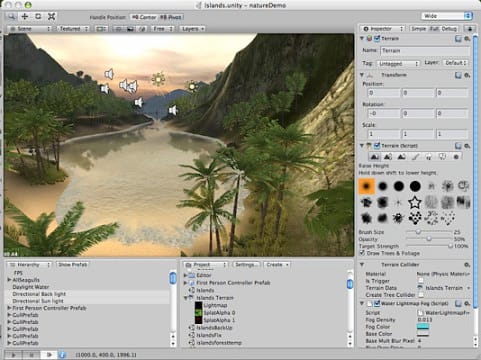The image size is (481, 360).
Task: Click the Inspector lock icon
Action: 469,29
